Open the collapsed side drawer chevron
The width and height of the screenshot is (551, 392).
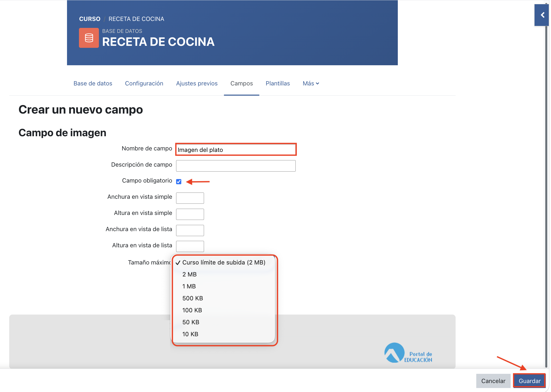tap(542, 15)
